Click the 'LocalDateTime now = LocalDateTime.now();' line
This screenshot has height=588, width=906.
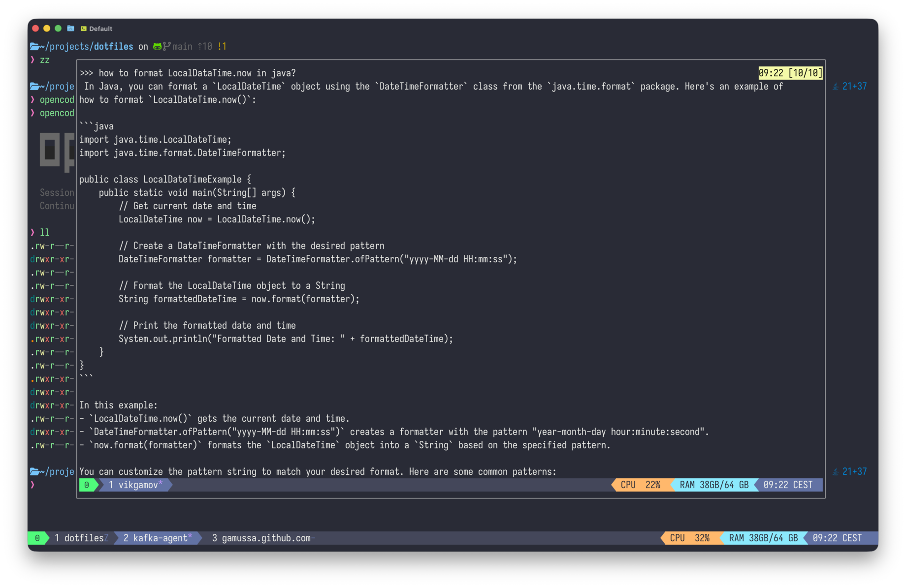[x=217, y=219]
